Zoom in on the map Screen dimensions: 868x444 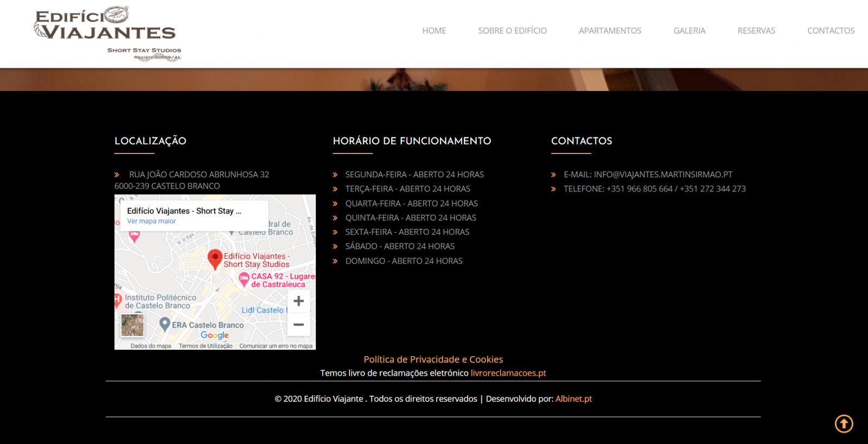(x=298, y=301)
